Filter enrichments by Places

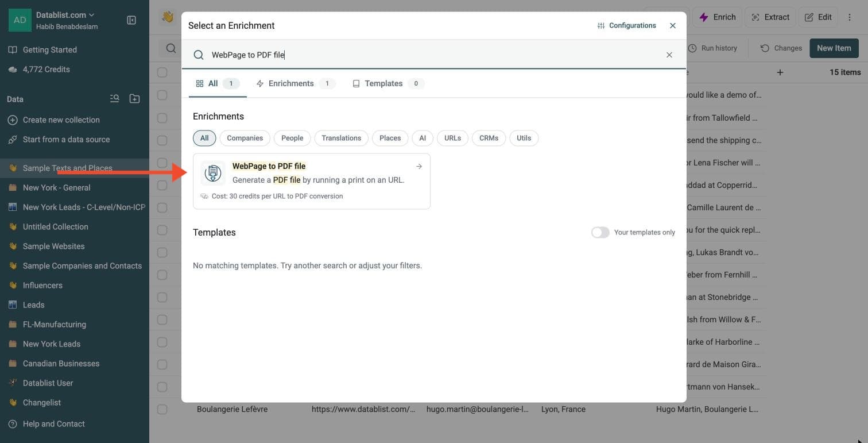point(390,138)
